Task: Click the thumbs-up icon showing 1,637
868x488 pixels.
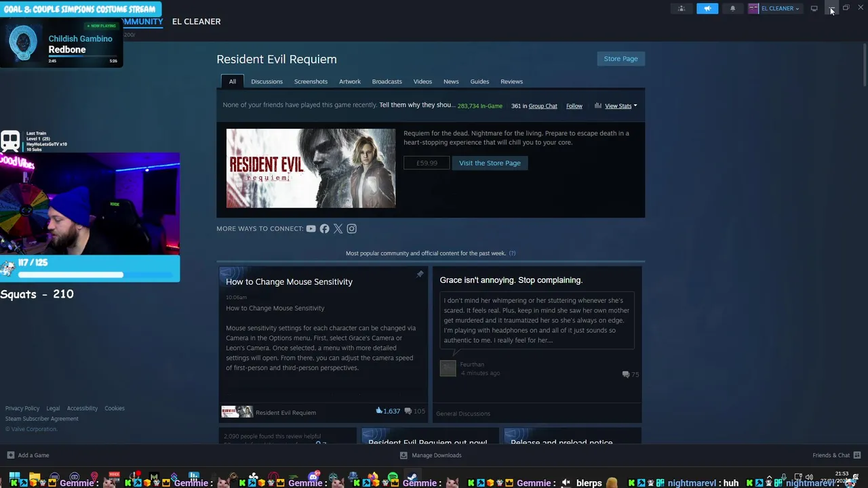Action: (379, 411)
